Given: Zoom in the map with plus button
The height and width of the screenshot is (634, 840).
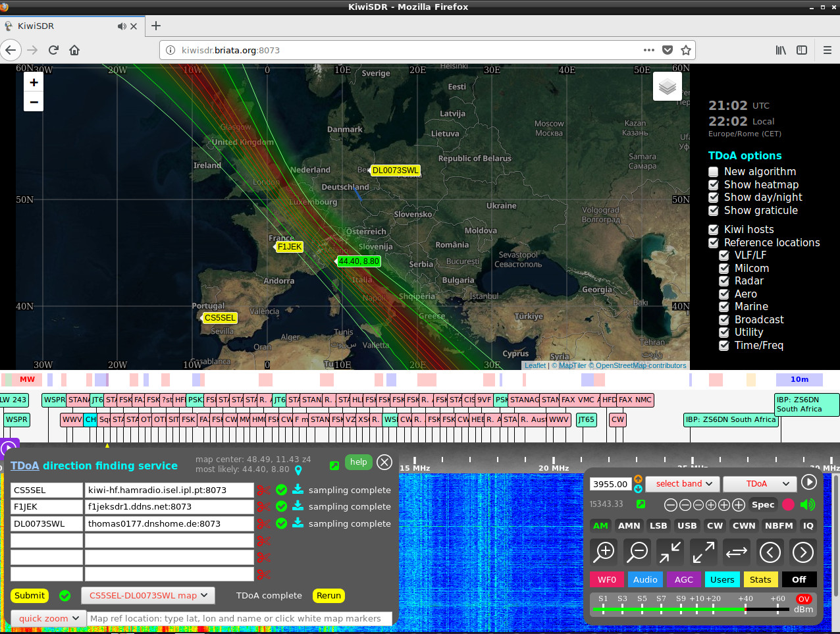Looking at the screenshot, I should click(34, 82).
